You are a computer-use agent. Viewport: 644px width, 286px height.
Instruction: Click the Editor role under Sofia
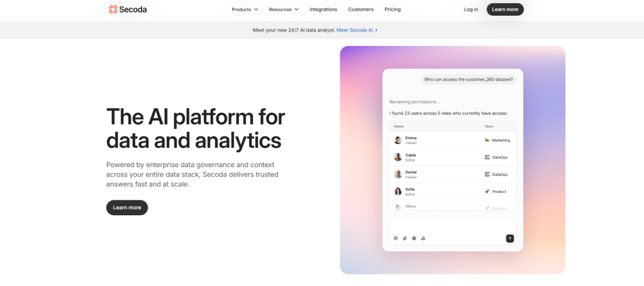(x=410, y=194)
